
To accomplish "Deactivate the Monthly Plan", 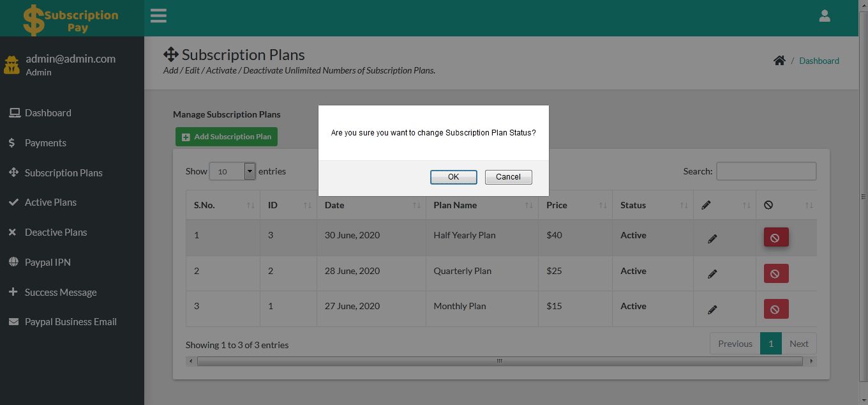I will tap(775, 309).
